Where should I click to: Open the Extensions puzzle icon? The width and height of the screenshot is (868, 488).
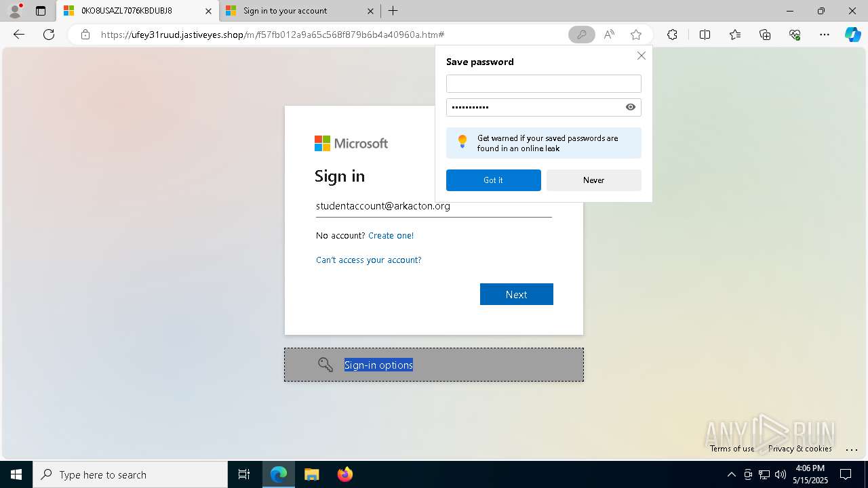tap(672, 35)
